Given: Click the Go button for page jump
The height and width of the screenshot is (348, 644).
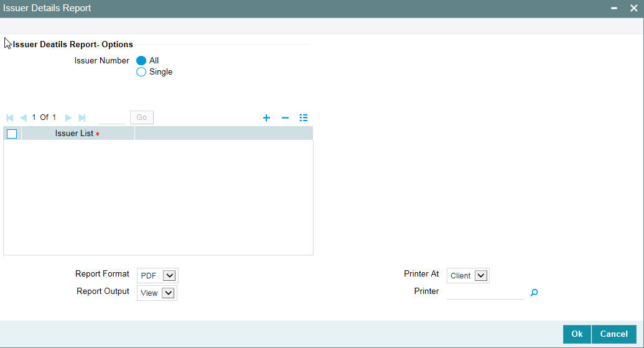Looking at the screenshot, I should [x=142, y=117].
